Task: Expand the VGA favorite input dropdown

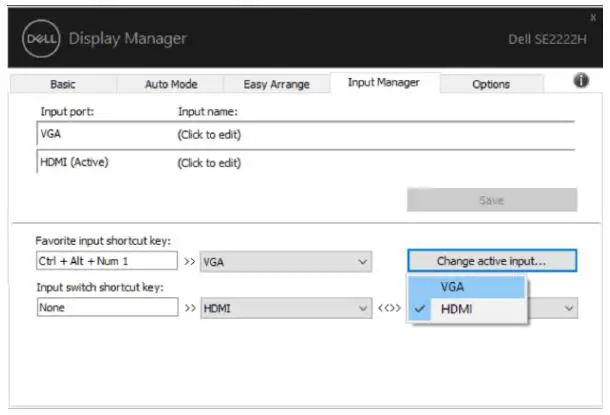Action: 286,261
